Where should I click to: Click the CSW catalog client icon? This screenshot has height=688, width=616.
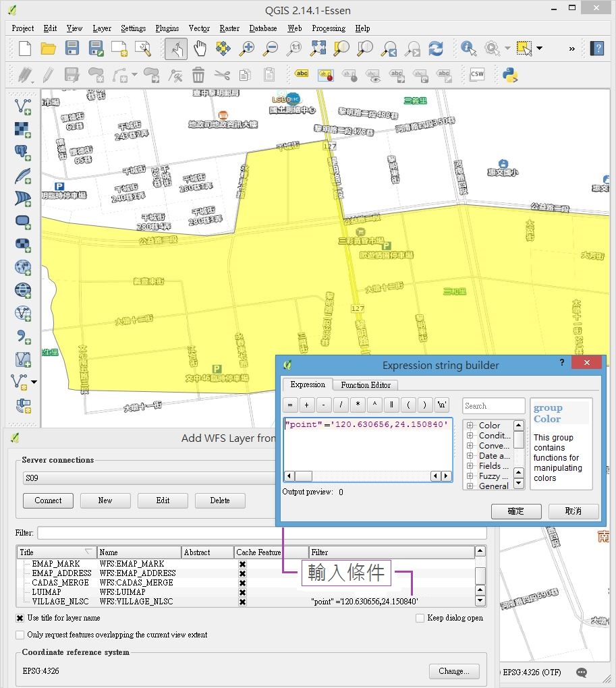(477, 74)
